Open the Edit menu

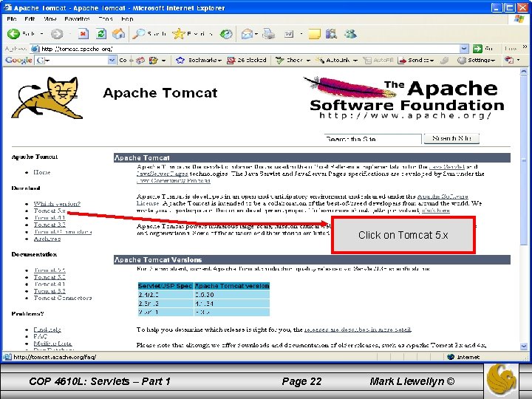[x=30, y=19]
